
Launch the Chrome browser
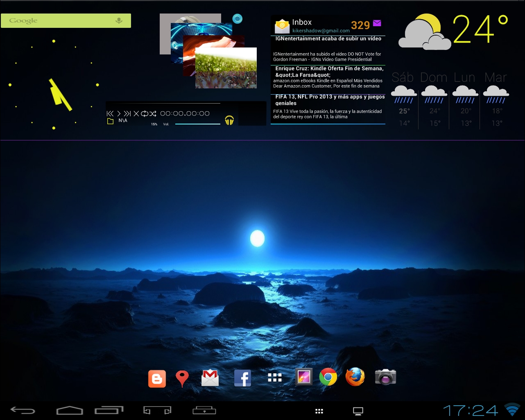[x=328, y=377]
